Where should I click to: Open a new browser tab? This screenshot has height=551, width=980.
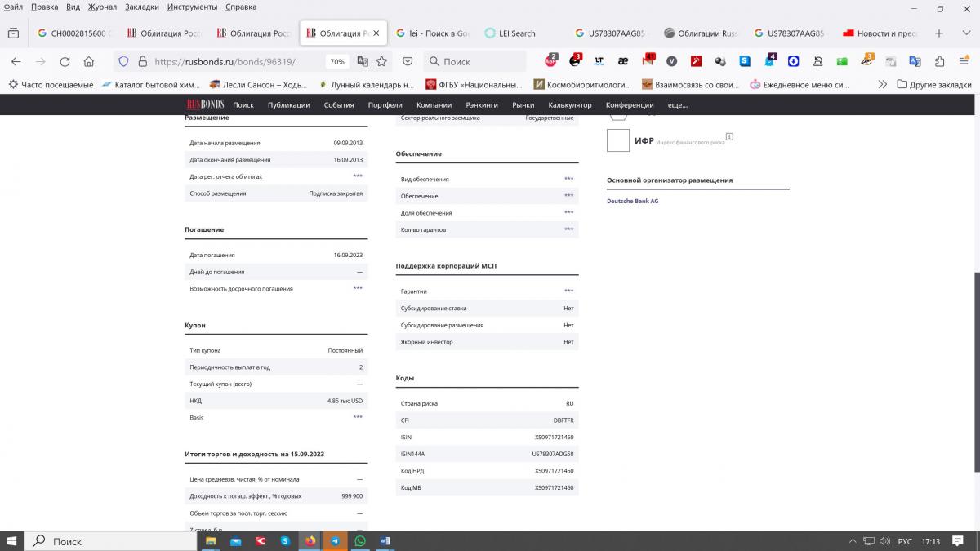[939, 33]
